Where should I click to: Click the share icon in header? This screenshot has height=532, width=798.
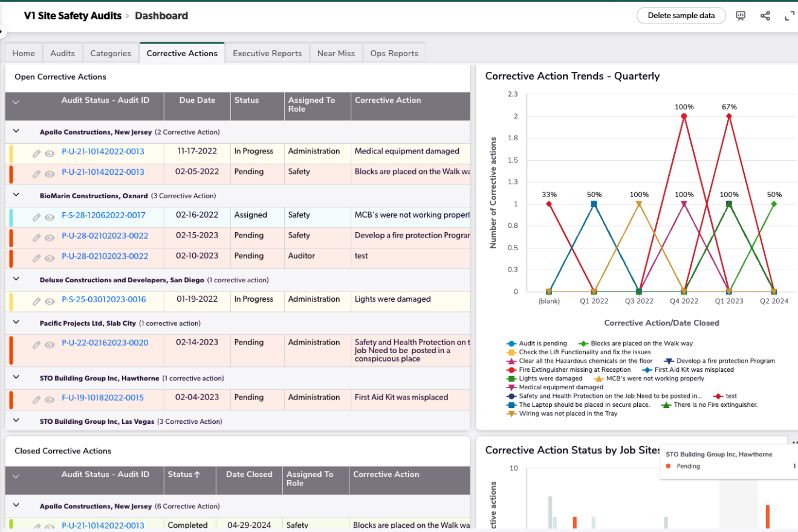coord(765,16)
